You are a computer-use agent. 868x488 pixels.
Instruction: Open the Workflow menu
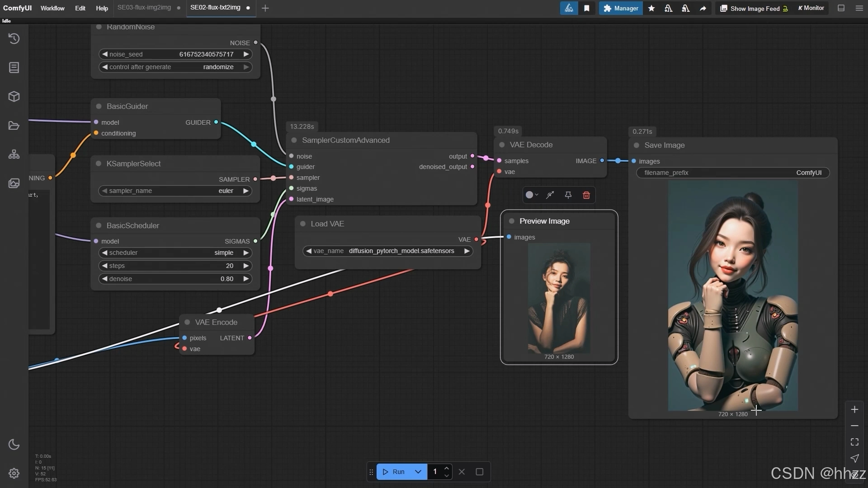[52, 8]
